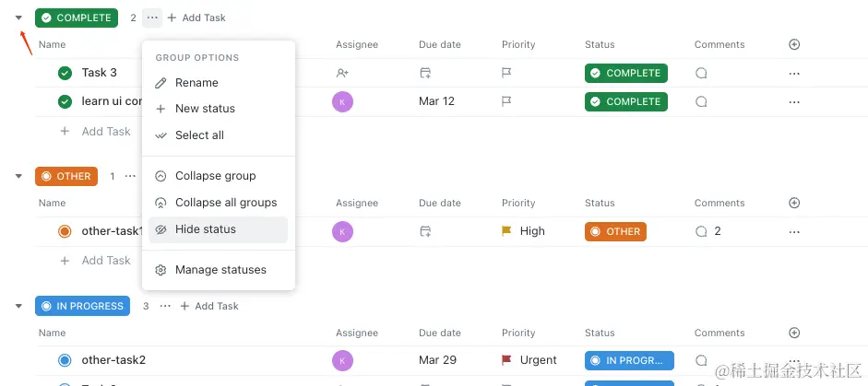The width and height of the screenshot is (868, 386).
Task: Click the orange OTHER status badge of other-task1
Action: [615, 231]
